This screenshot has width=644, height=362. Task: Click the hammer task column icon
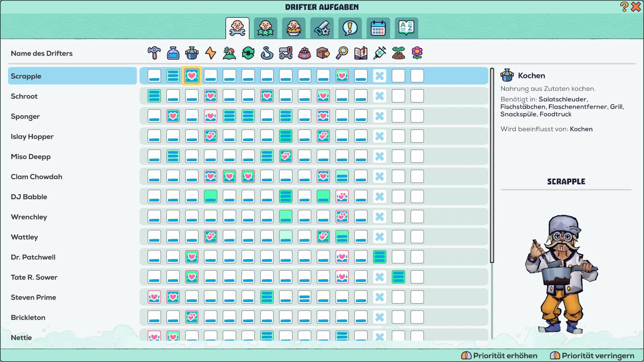point(154,53)
